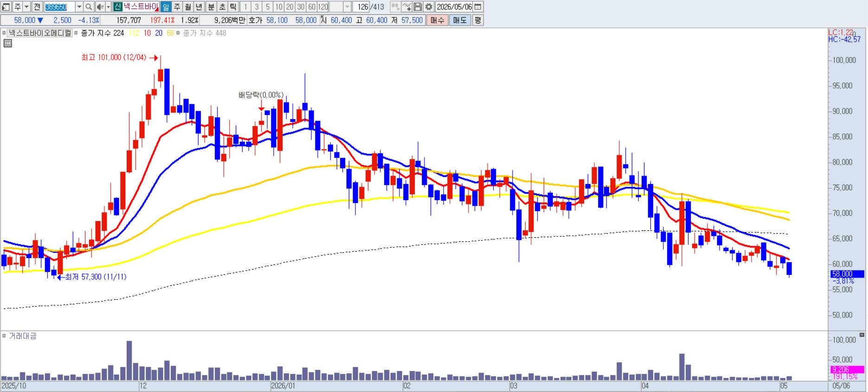868x392 pixels.
Task: Select the 틱 tick period toggle
Action: [233, 7]
